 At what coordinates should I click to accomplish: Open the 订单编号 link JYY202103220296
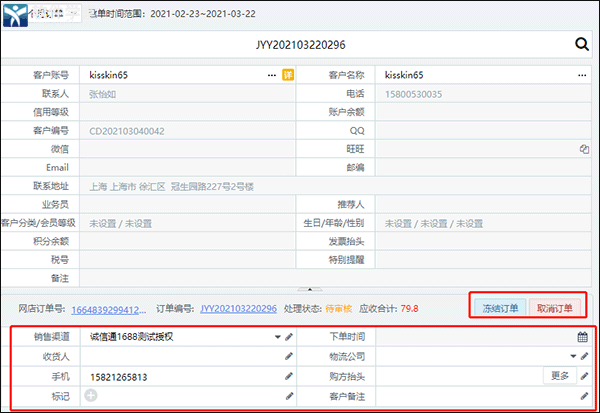[x=238, y=309]
